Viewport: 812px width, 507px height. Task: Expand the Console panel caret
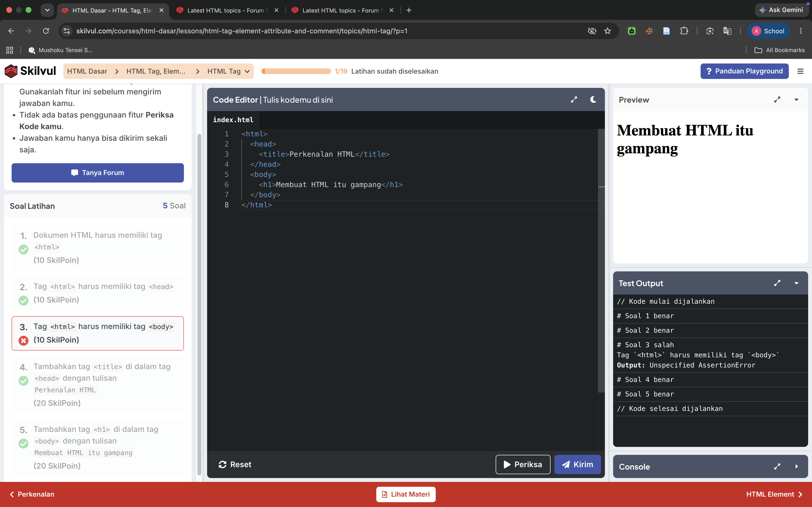tap(796, 466)
